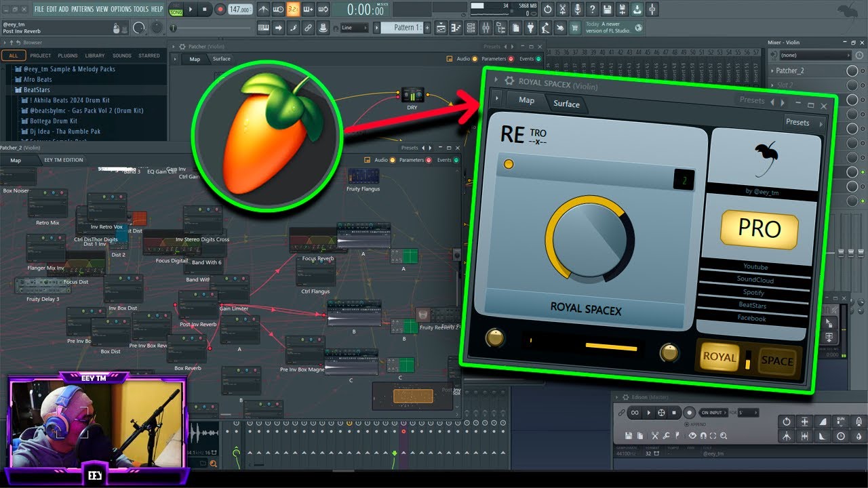Switch to EEY TM EDITION tab in Patcher_2
The width and height of the screenshot is (868, 488).
pos(64,160)
